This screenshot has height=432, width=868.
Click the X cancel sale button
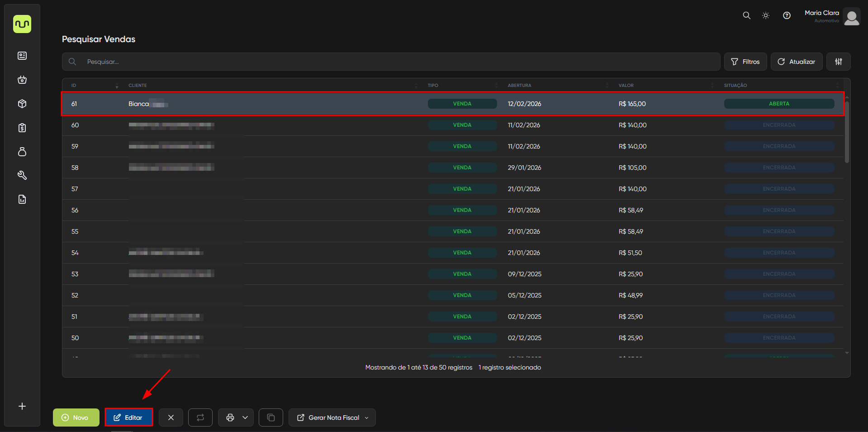tap(171, 418)
